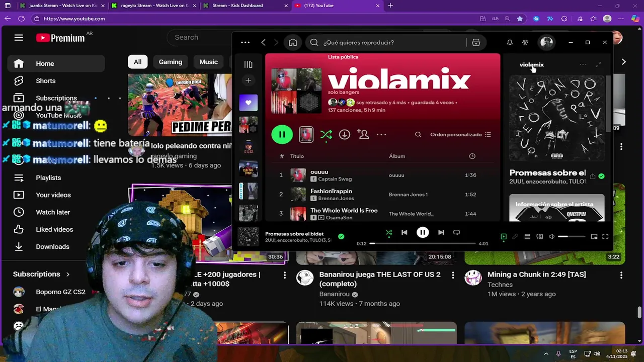Skip to previous track in Spotify
Image resolution: width=644 pixels, height=362 pixels.
(404, 232)
